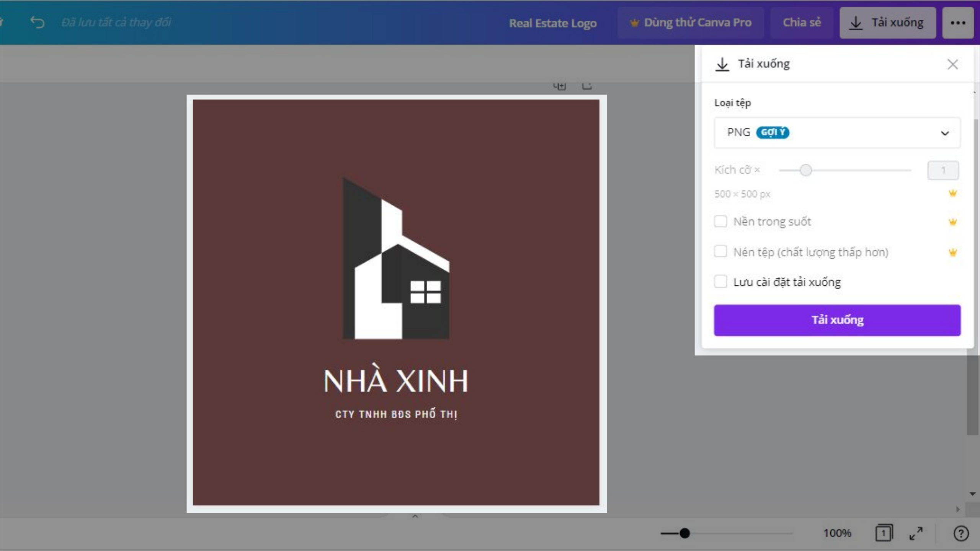Adjust the Kích cỡ size slider handle
The height and width of the screenshot is (551, 980).
pos(805,170)
